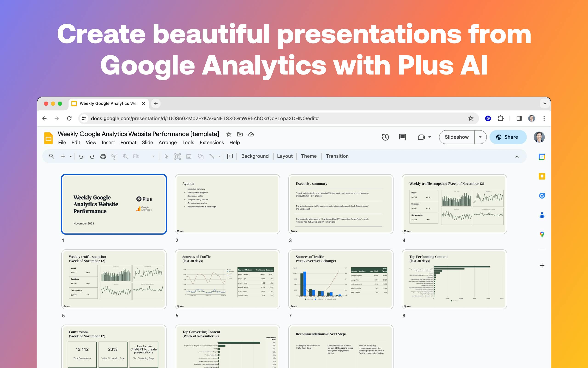Open Google Calendar side panel
Viewport: 588px width, 368px height.
[542, 157]
